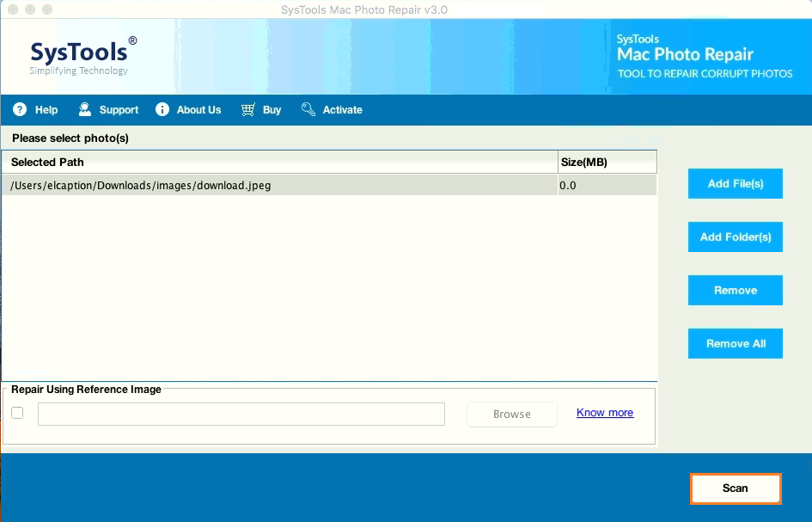Viewport: 812px width, 522px height.
Task: Click the Selected Path column header
Action: tap(279, 163)
